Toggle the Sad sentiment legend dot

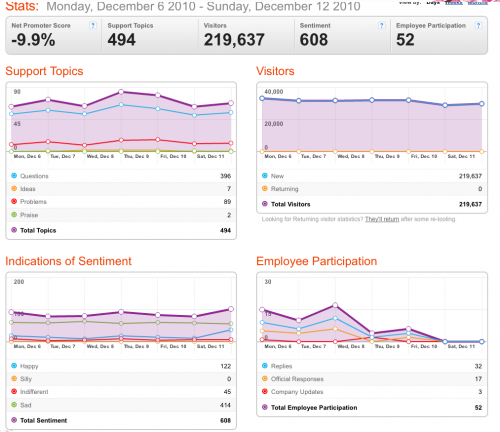(14, 405)
